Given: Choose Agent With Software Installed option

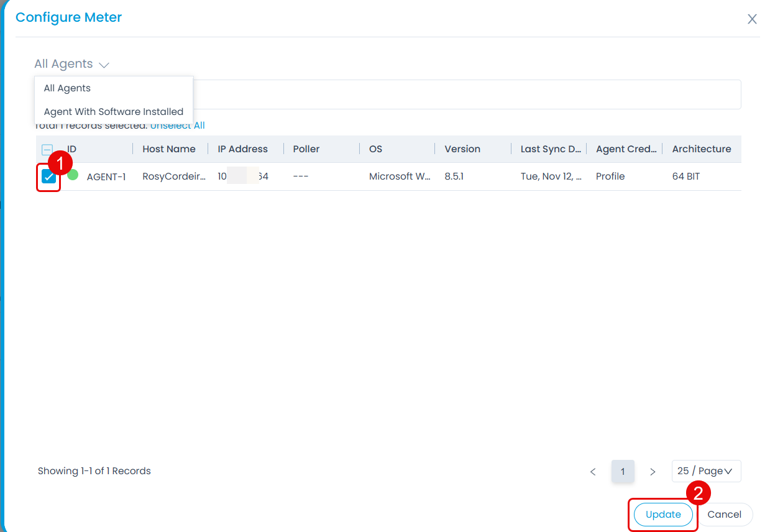Looking at the screenshot, I should [x=114, y=112].
